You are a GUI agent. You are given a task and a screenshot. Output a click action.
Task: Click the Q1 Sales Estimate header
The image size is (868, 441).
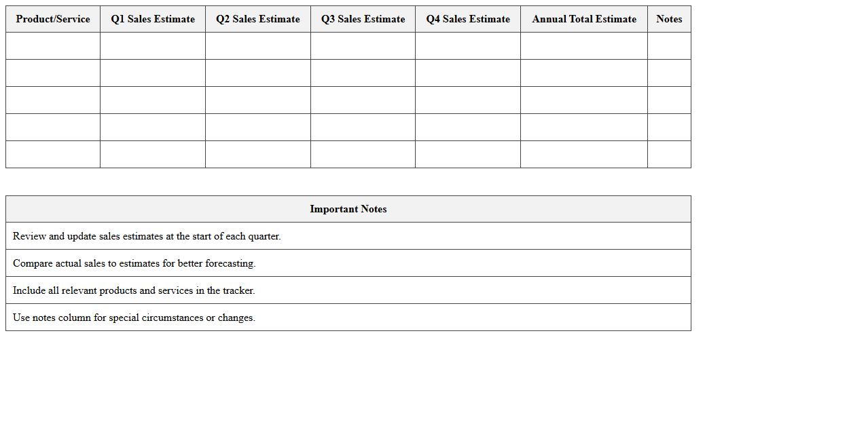pyautogui.click(x=153, y=19)
